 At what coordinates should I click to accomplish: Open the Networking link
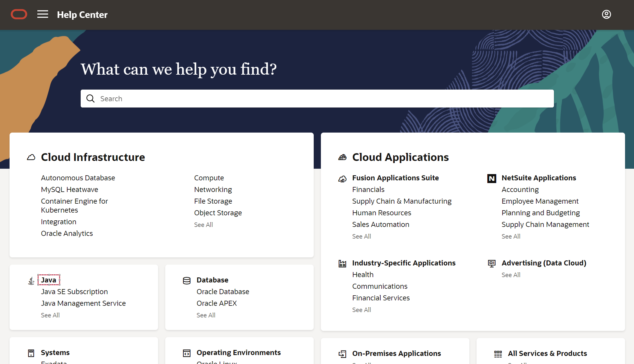pos(213,190)
